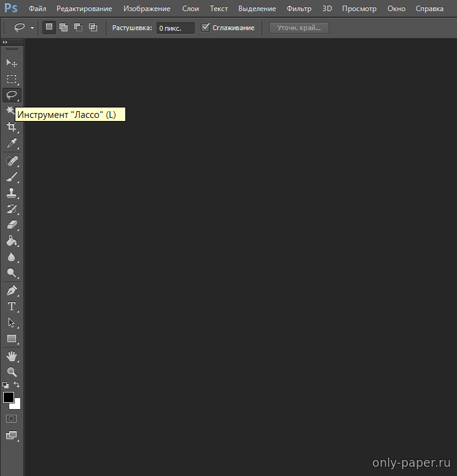The width and height of the screenshot is (457, 476).
Task: Select the Rectangular Marquee tool
Action: click(12, 79)
